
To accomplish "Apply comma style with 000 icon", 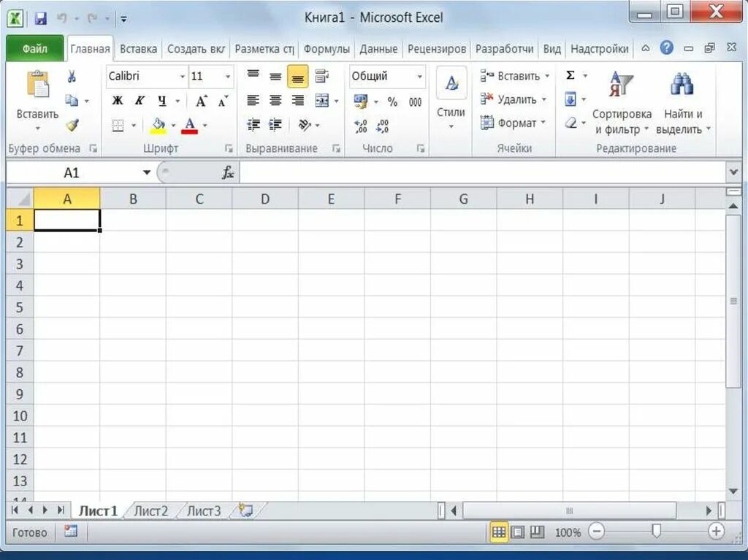I will coord(415,101).
